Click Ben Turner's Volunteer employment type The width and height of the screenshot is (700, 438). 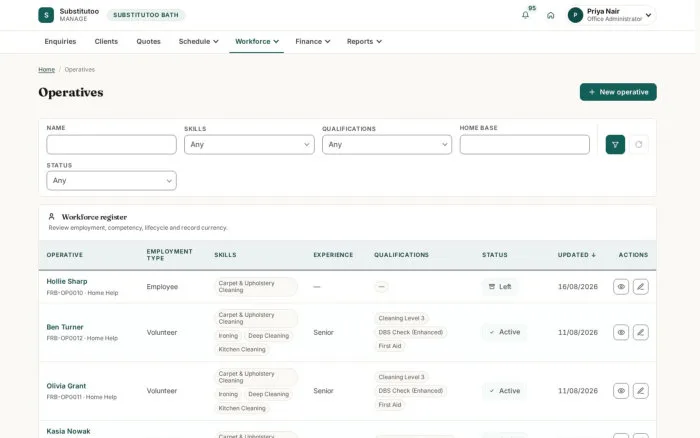(x=162, y=332)
